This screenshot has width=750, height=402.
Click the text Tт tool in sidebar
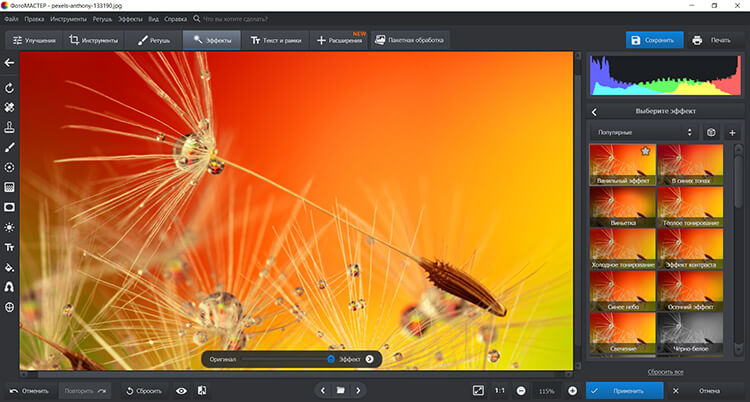tap(9, 247)
